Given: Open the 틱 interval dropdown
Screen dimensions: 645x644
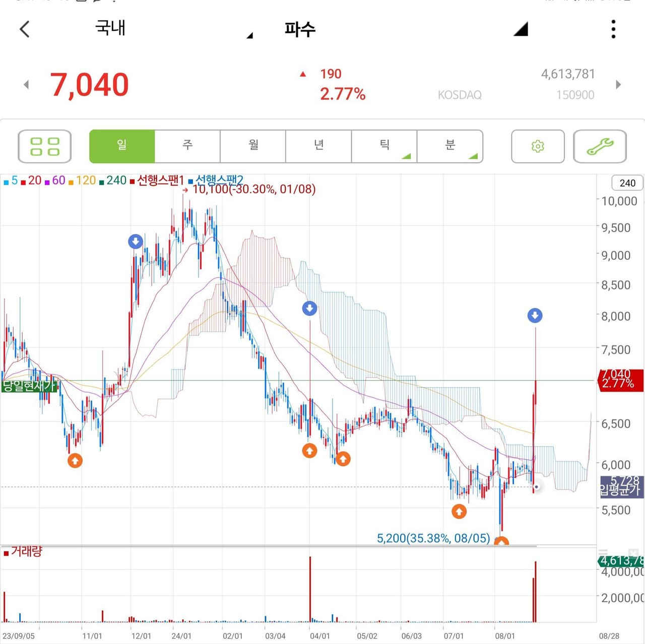Looking at the screenshot, I should pos(384,146).
